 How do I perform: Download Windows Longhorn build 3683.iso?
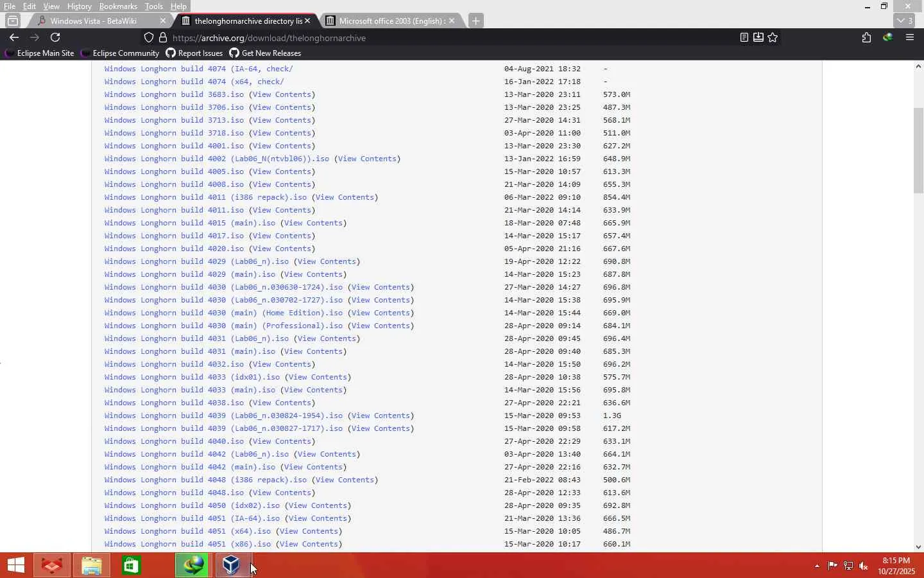click(174, 94)
